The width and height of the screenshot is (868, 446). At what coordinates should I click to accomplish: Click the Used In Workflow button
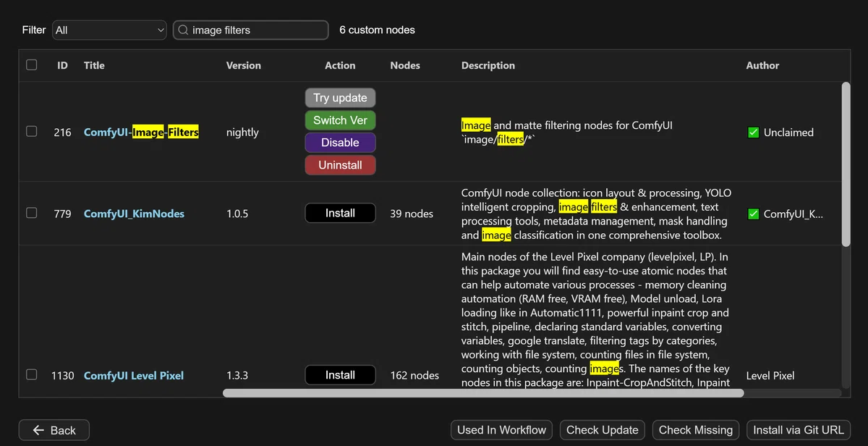click(x=502, y=430)
